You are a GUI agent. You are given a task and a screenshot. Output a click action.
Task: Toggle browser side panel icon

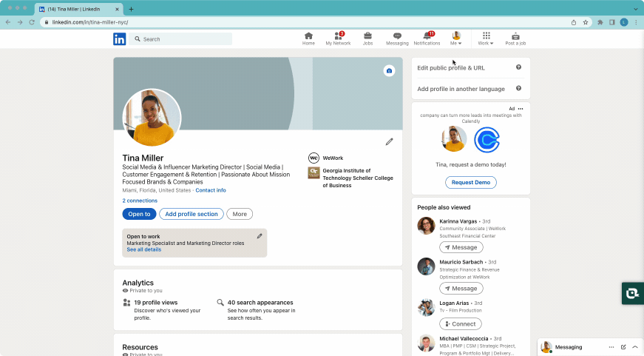(612, 22)
